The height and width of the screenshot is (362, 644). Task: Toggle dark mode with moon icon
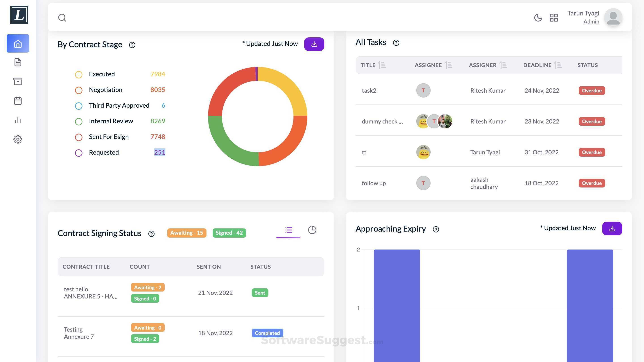click(538, 18)
